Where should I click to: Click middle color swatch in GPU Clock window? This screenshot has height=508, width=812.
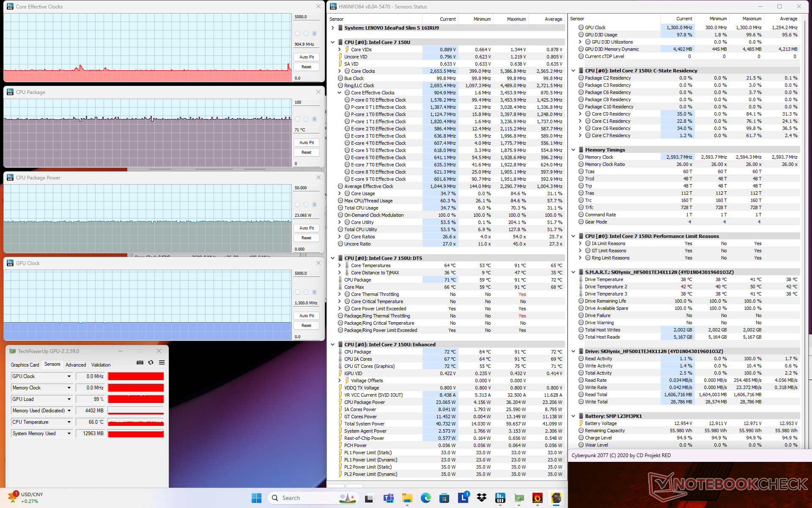(x=306, y=292)
